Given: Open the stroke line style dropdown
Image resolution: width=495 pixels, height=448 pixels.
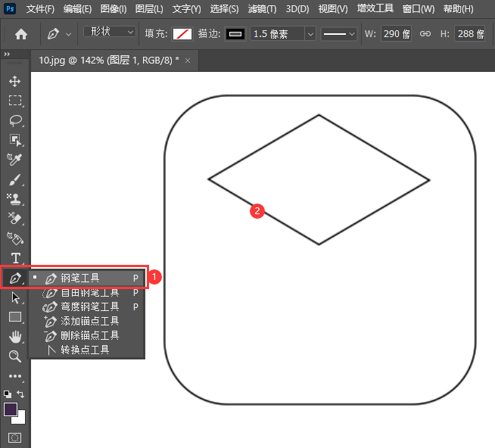Looking at the screenshot, I should pyautogui.click(x=338, y=34).
